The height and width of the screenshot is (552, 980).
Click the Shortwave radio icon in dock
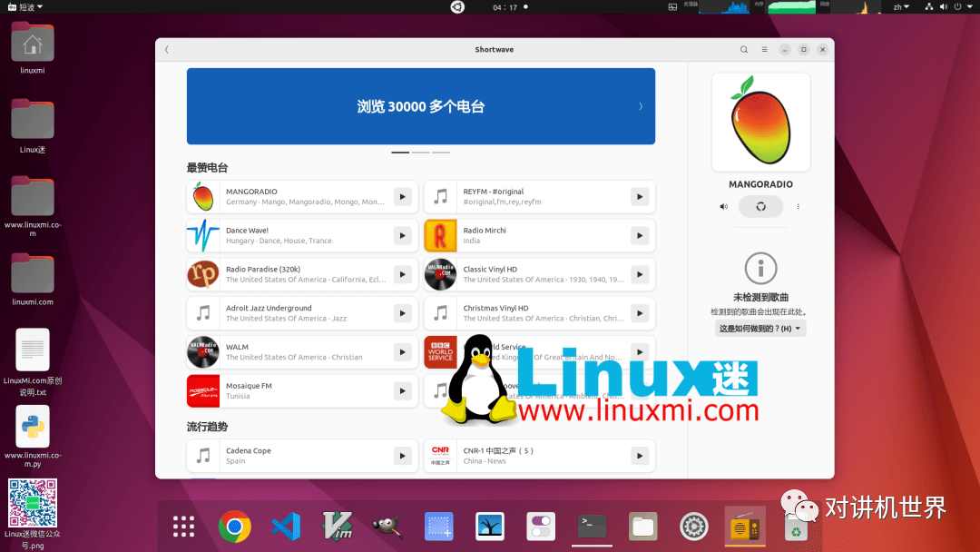[x=745, y=527]
